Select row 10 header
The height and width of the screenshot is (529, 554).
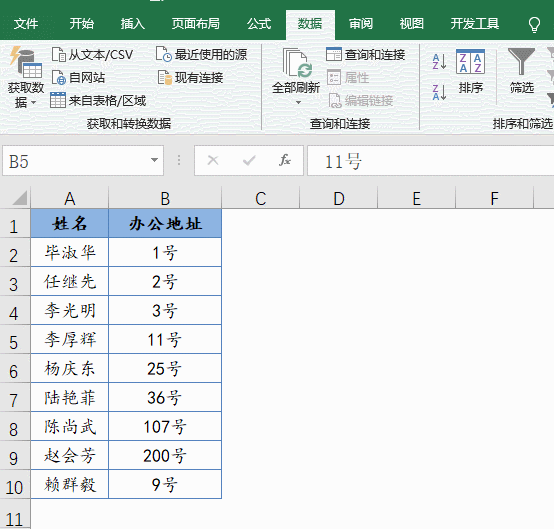(x=15, y=484)
